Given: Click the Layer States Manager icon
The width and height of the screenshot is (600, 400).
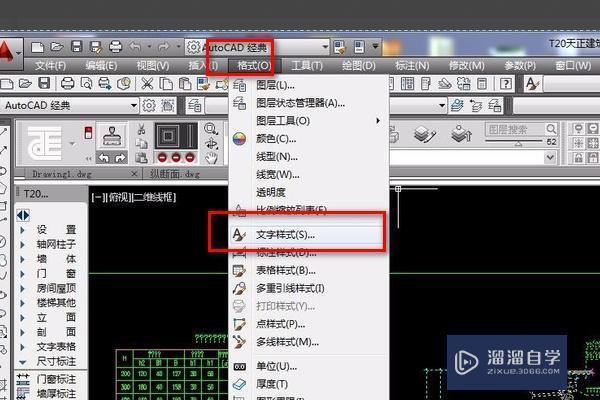Looking at the screenshot, I should 494,105.
